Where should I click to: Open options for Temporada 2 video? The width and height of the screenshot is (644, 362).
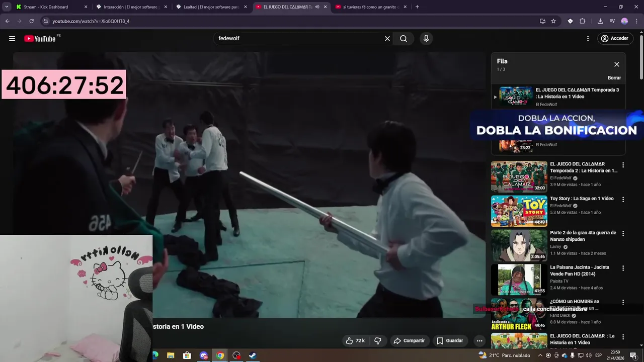tap(623, 165)
